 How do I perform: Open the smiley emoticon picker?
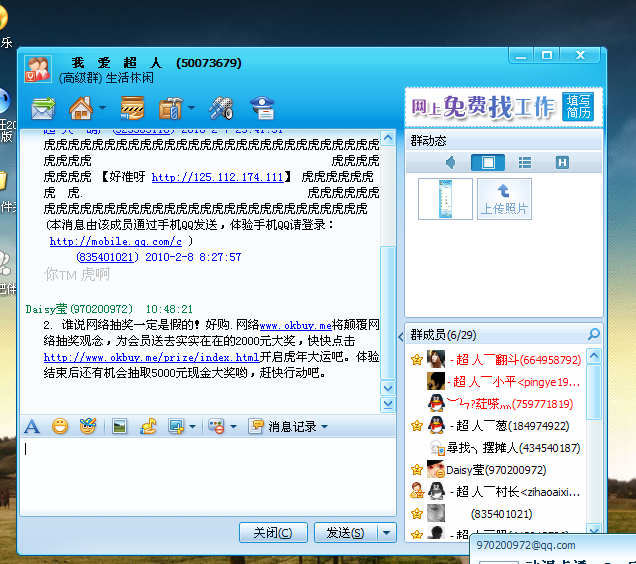click(x=60, y=426)
